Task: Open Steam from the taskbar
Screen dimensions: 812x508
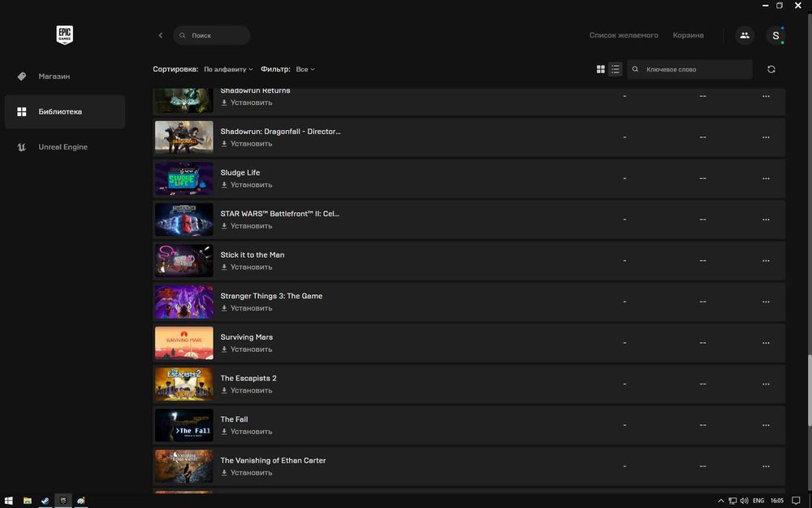Action: click(x=45, y=500)
